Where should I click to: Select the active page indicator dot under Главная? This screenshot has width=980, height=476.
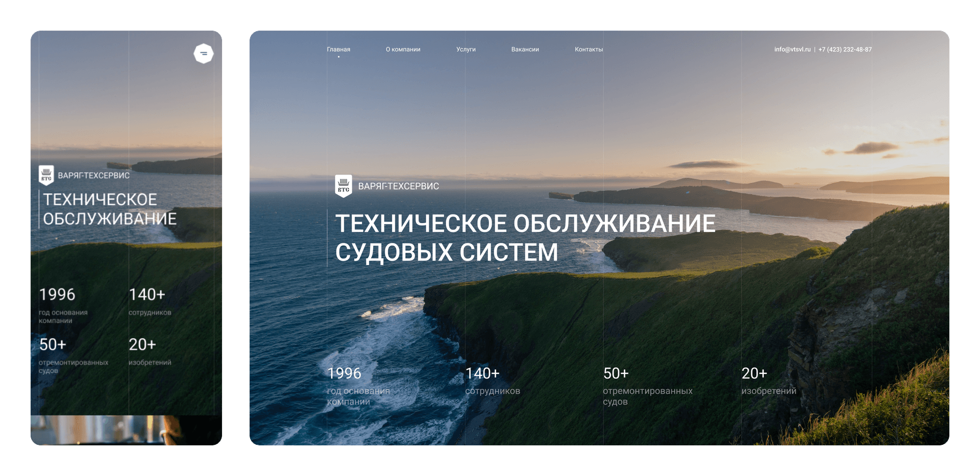point(338,57)
